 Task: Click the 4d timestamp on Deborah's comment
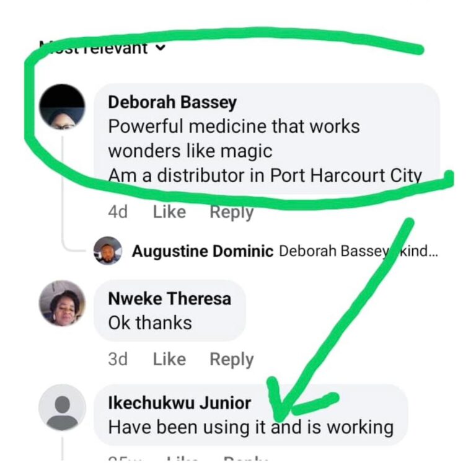click(x=118, y=212)
